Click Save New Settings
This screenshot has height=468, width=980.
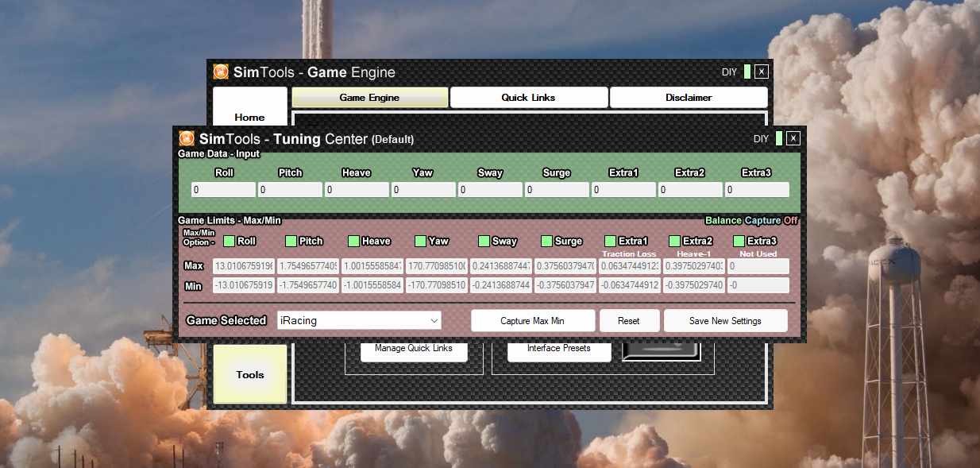[x=725, y=321]
